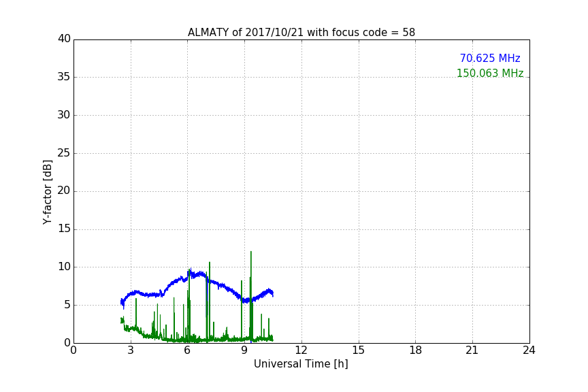This screenshot has width=588, height=392.
Task: Click the x-axis tick label '12'
Action: 301,350
